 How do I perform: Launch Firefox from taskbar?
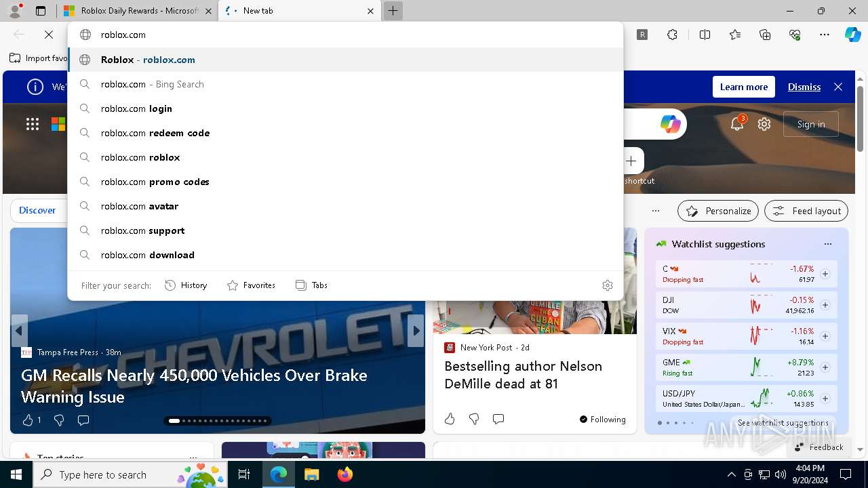point(344,474)
